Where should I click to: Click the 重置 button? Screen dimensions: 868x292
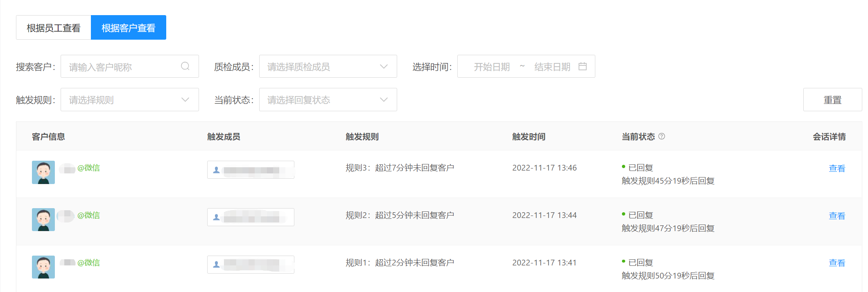tap(832, 99)
